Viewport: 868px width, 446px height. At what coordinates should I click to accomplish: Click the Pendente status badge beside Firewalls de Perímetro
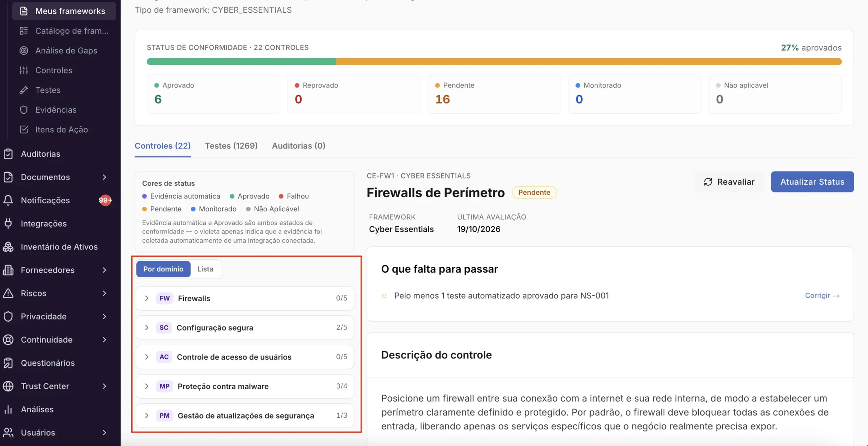pyautogui.click(x=534, y=193)
